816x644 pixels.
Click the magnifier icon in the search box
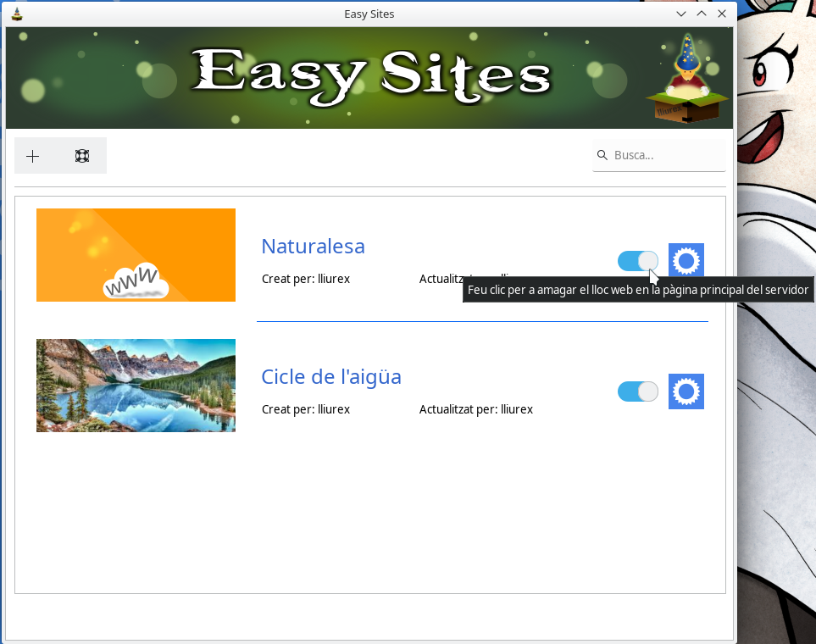tap(602, 155)
